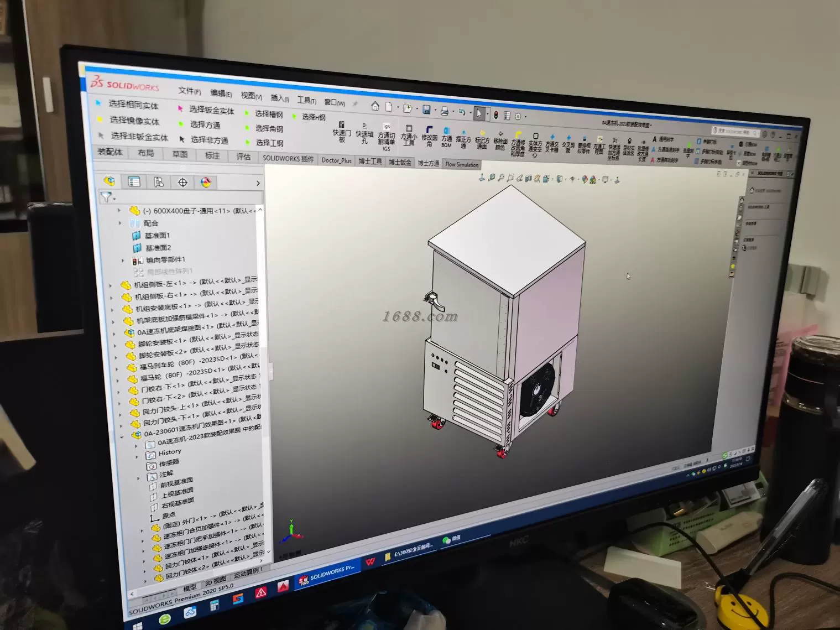This screenshot has width=840, height=630.
Task: Open the 窗口(W) menu
Action: [x=335, y=102]
